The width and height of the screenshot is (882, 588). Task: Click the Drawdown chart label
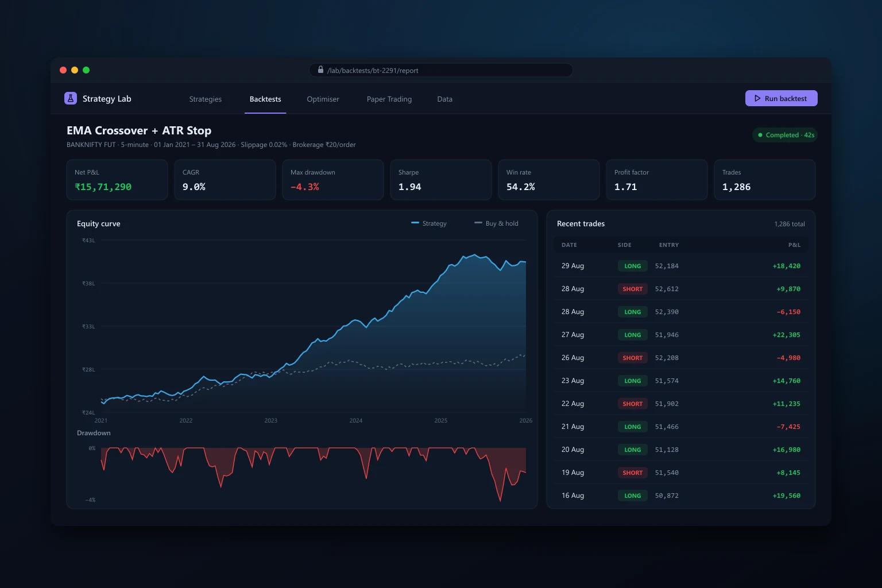(x=94, y=433)
